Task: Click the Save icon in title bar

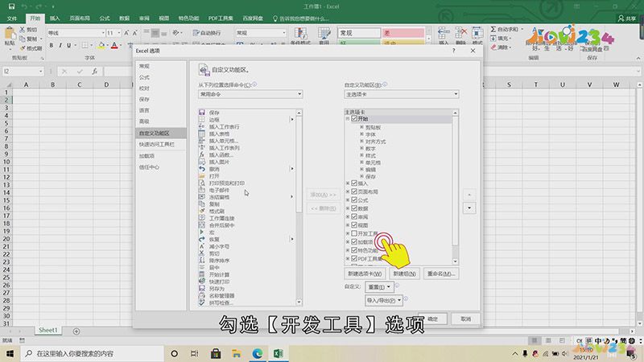Action: coord(11,6)
